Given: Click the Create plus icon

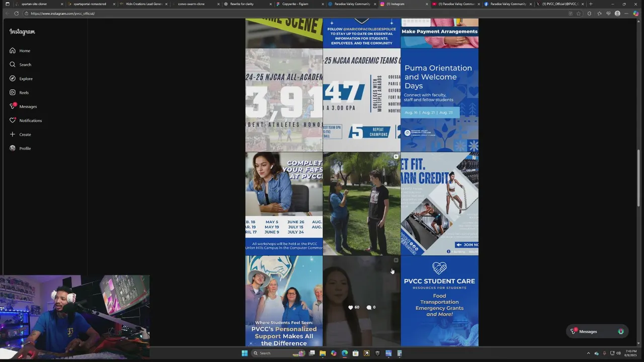Looking at the screenshot, I should pyautogui.click(x=13, y=134).
